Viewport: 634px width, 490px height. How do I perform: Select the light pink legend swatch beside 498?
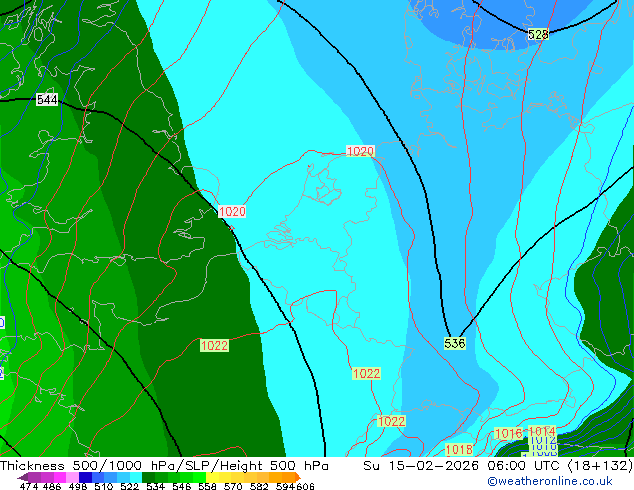(x=72, y=477)
